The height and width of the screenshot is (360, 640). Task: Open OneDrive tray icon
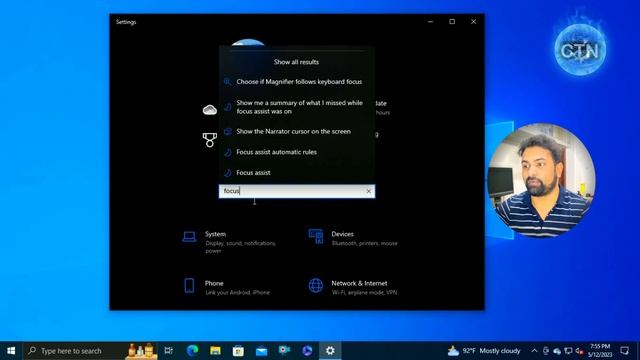pos(557,351)
